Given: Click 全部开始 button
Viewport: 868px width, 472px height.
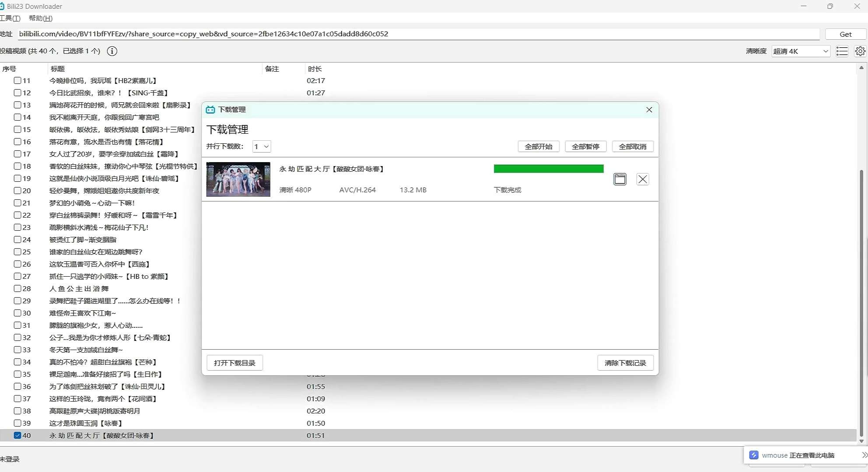Looking at the screenshot, I should coord(539,146).
